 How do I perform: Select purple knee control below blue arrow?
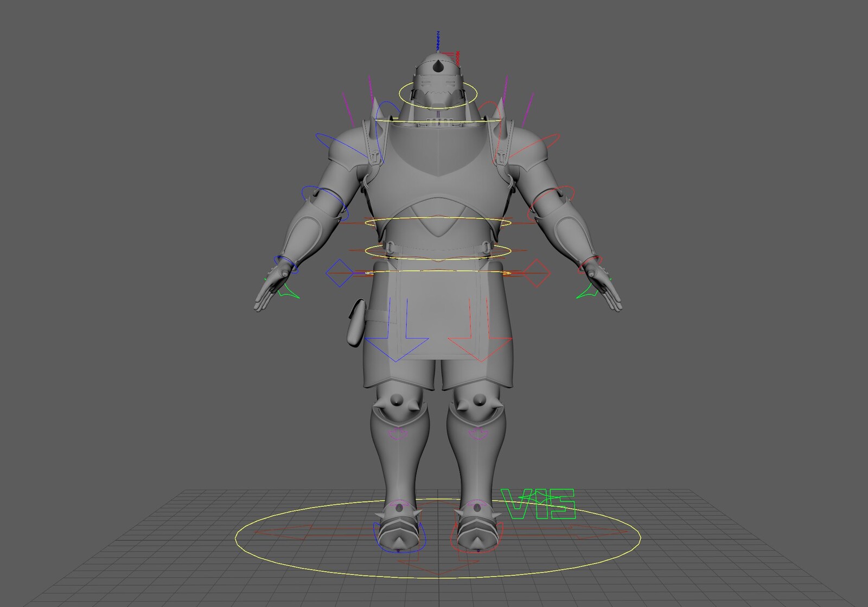[x=398, y=434]
